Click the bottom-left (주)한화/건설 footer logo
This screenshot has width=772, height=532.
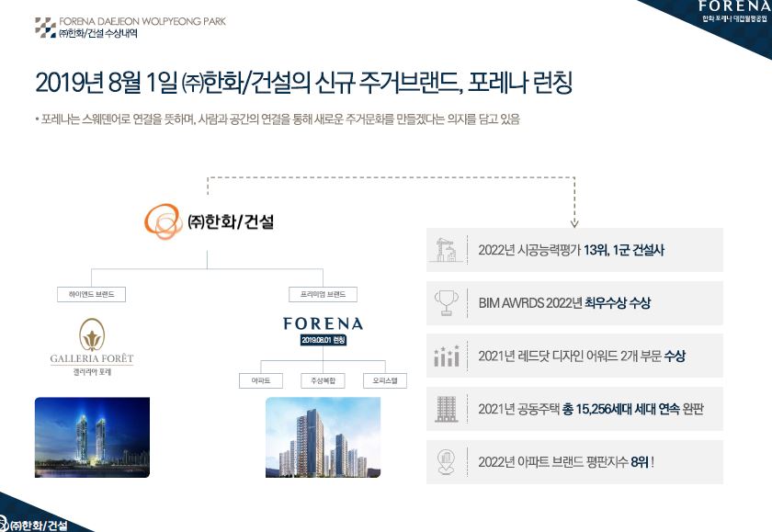pyautogui.click(x=33, y=526)
